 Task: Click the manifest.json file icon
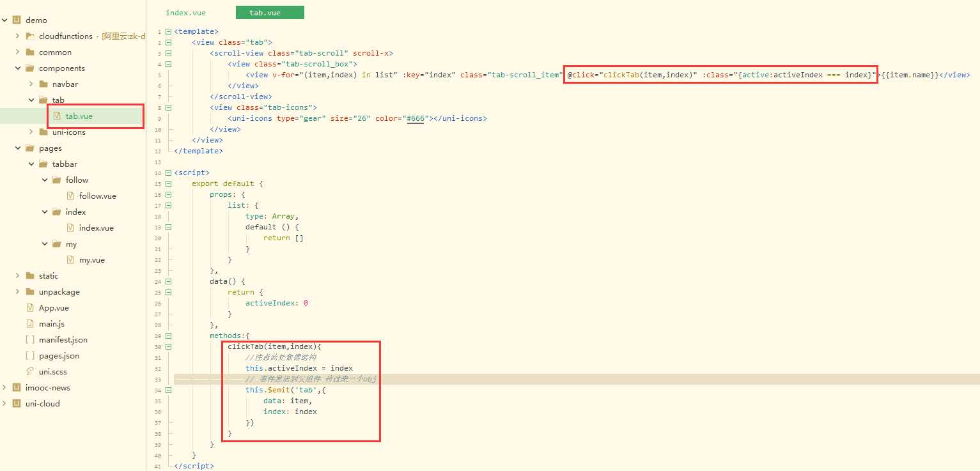pos(30,340)
